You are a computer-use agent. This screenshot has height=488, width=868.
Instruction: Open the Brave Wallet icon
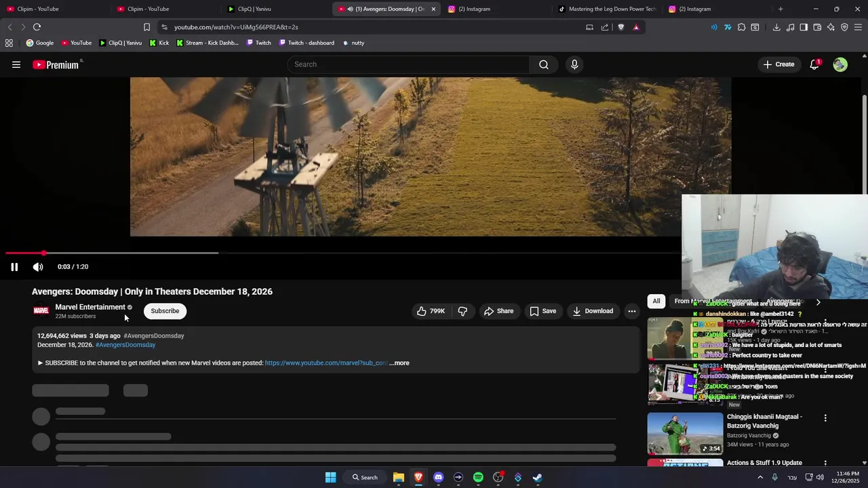[x=817, y=27]
